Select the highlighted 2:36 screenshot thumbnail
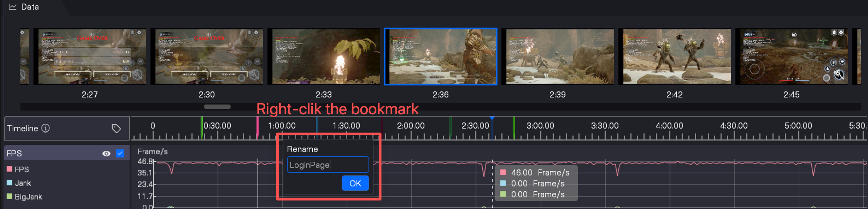 tap(441, 56)
